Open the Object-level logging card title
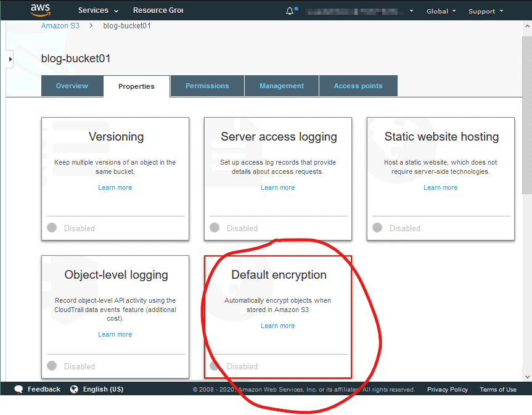The height and width of the screenshot is (415, 532). 116,275
